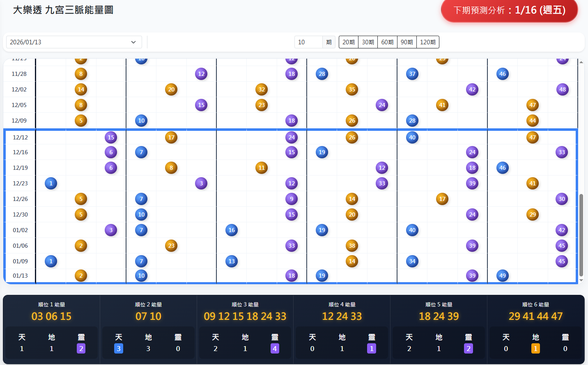The height and width of the screenshot is (365, 588).
Task: Click blue ball 49 in the 01/13 row
Action: coord(503,276)
